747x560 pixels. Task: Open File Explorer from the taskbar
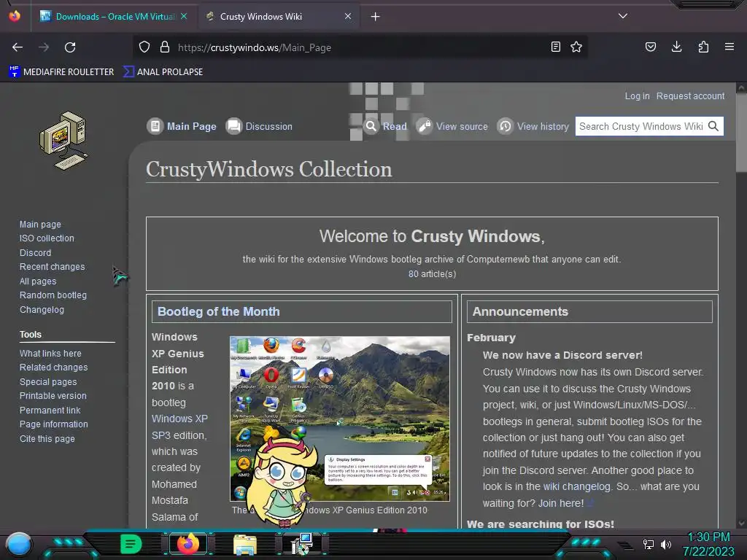pyautogui.click(x=245, y=544)
